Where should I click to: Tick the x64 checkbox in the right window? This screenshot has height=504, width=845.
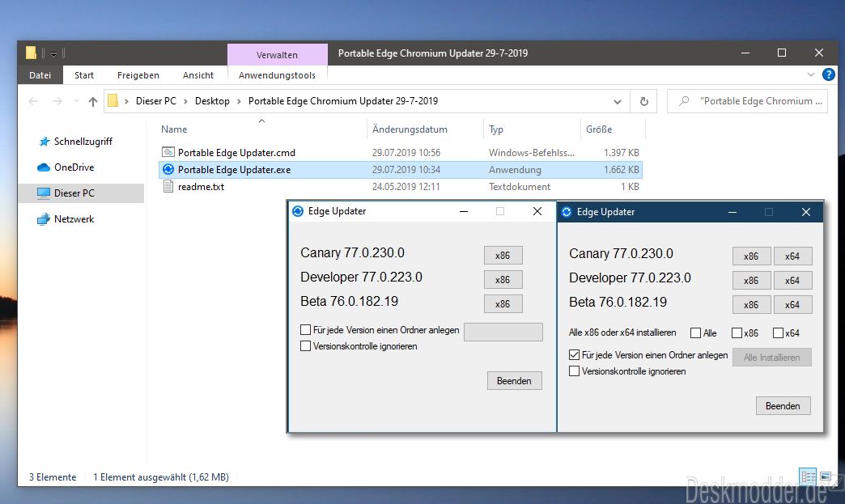pyautogui.click(x=778, y=332)
